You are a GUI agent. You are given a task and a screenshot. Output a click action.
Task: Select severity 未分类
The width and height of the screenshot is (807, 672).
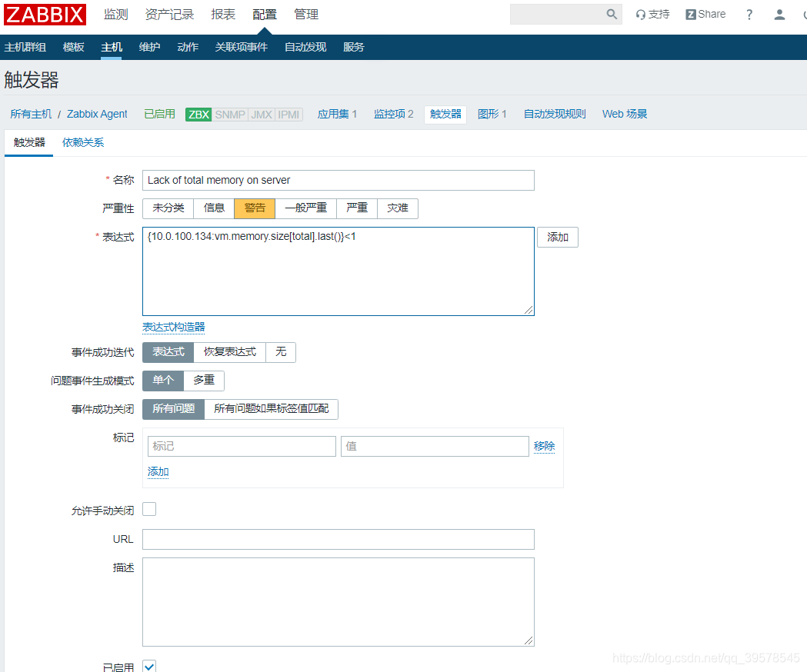[168, 208]
